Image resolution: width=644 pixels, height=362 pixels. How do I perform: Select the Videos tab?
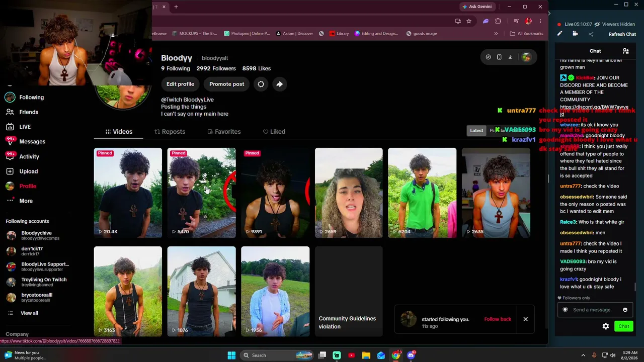[x=119, y=132]
